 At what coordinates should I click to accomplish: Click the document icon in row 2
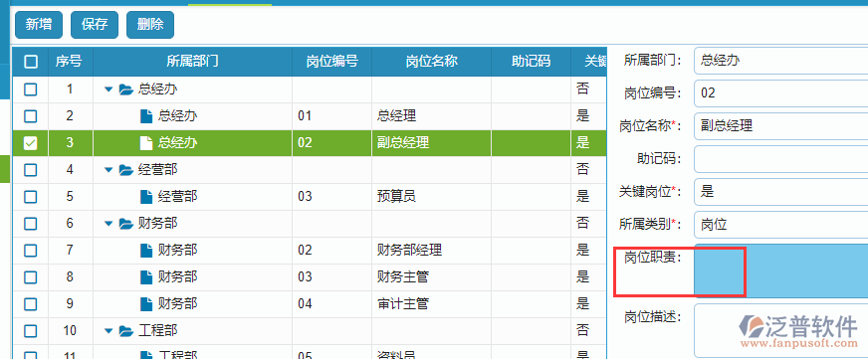coord(145,115)
